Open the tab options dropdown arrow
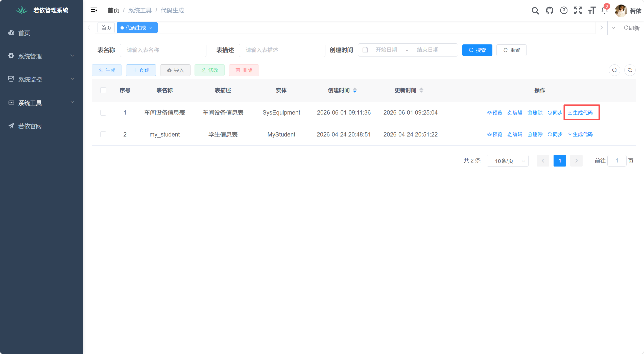 coord(613,28)
